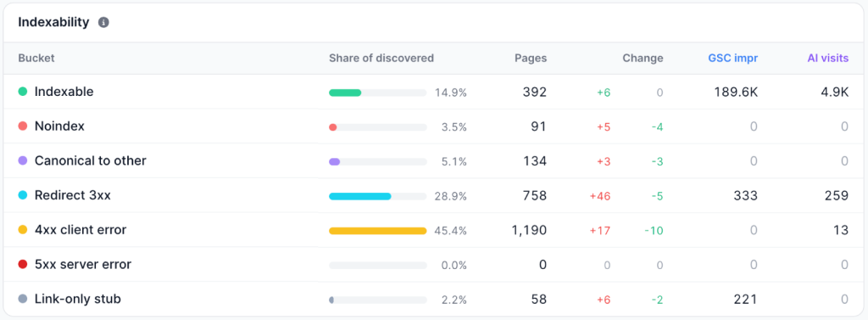Click the green Indexable status dot
The image size is (868, 320).
(x=23, y=92)
